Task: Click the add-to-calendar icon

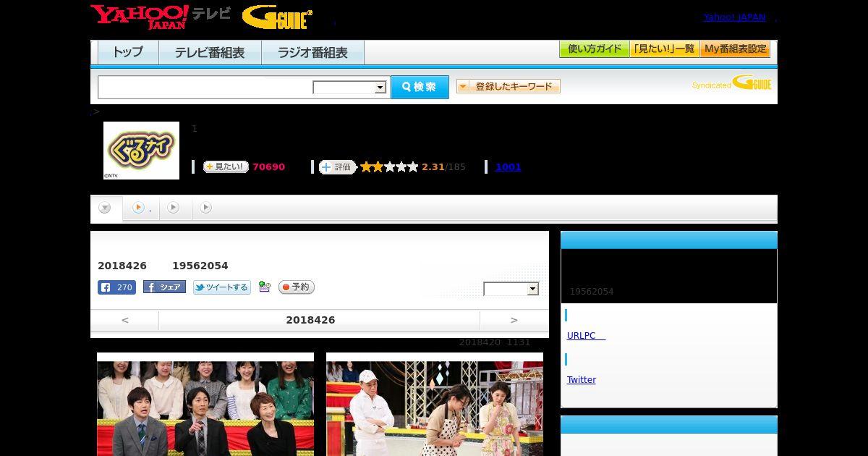Action: [x=265, y=287]
